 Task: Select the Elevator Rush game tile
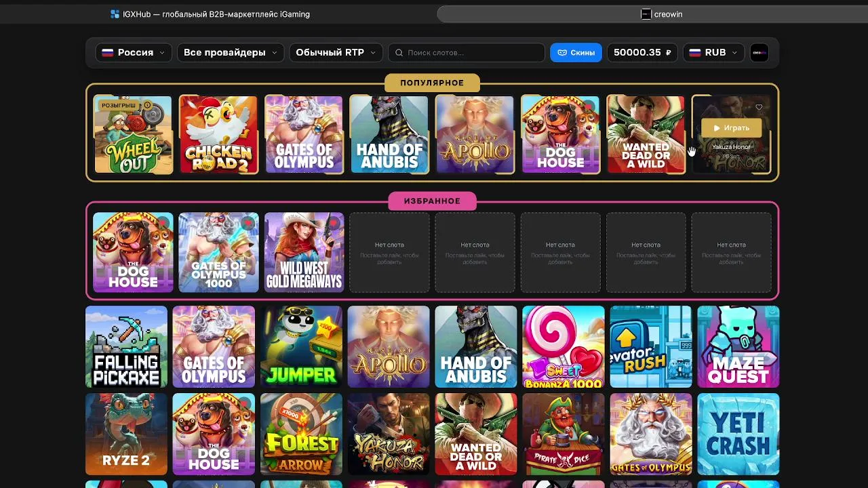pos(651,347)
